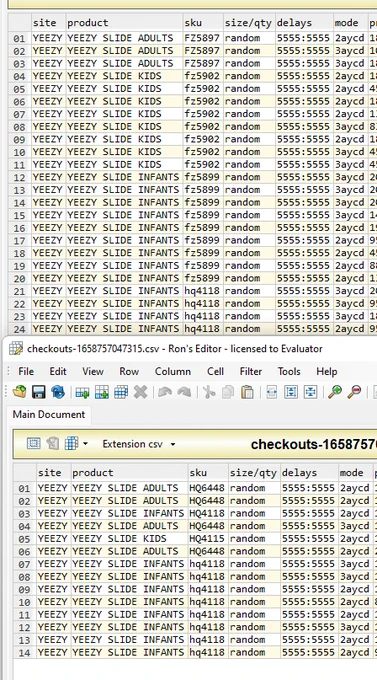Click the Ron's Editor title bar app icon
This screenshot has height=680, width=377.
coord(16,348)
